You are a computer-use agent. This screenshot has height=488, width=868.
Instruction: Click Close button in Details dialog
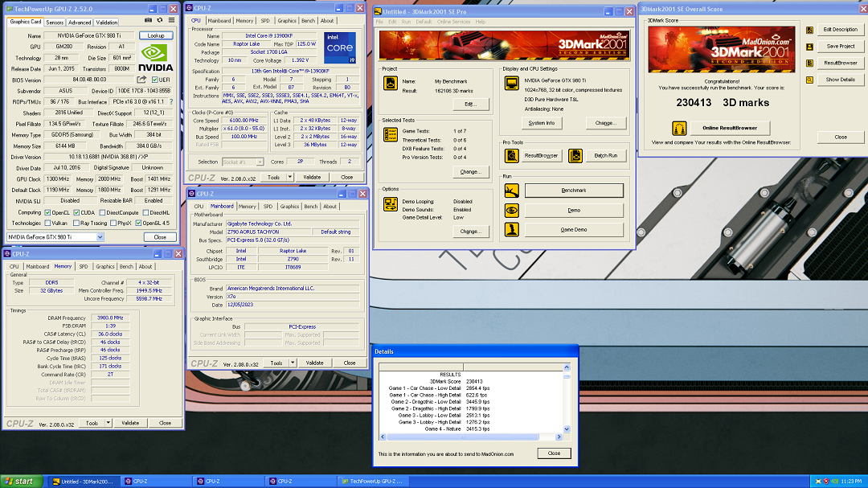[x=554, y=453]
